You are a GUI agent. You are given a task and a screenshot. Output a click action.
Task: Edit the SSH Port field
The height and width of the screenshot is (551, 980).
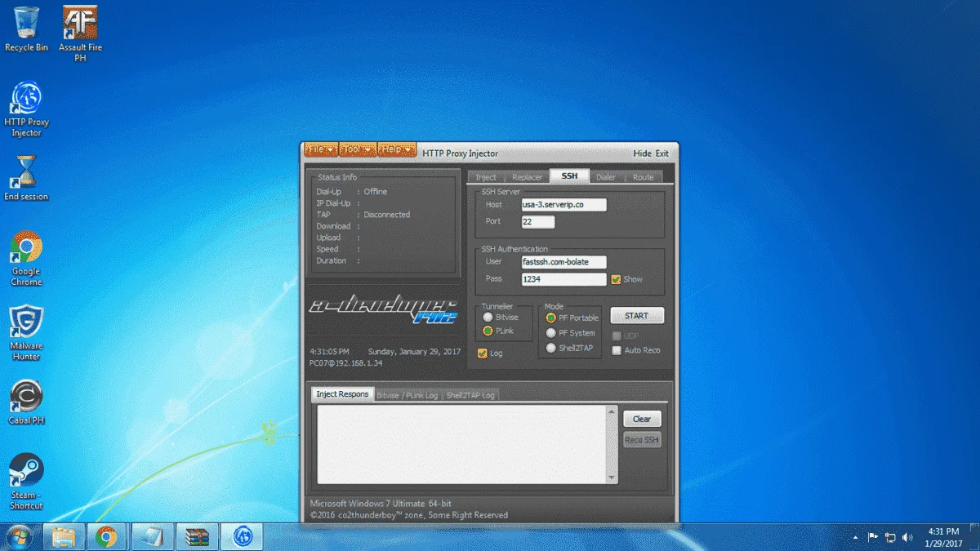(x=538, y=221)
